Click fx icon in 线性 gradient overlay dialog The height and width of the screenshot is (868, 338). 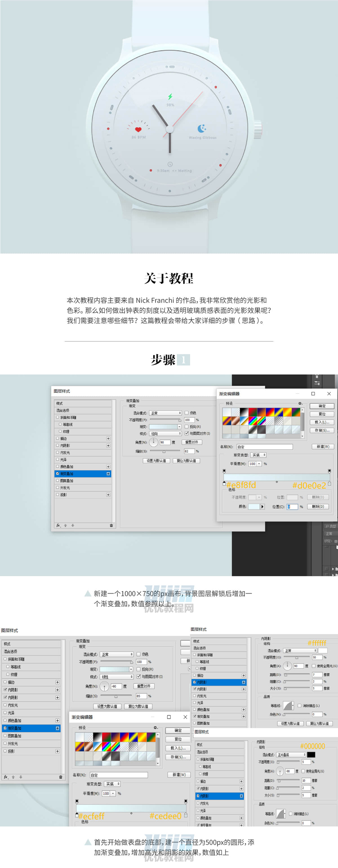pos(6,777)
